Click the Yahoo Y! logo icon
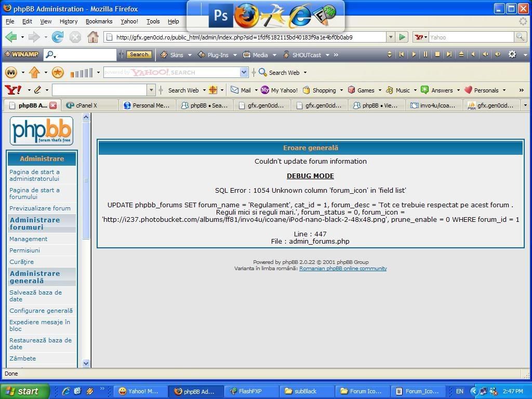Screen dimensions: 532x399 click(x=13, y=90)
